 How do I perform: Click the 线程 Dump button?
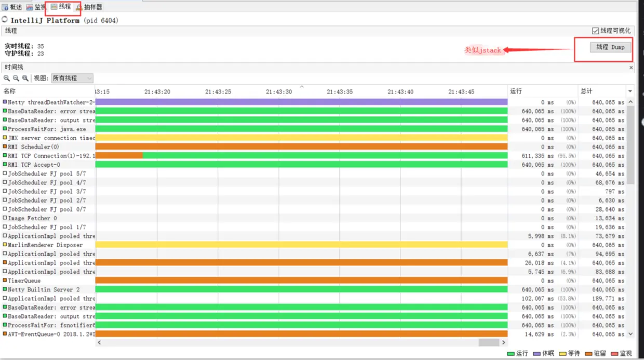pyautogui.click(x=611, y=47)
